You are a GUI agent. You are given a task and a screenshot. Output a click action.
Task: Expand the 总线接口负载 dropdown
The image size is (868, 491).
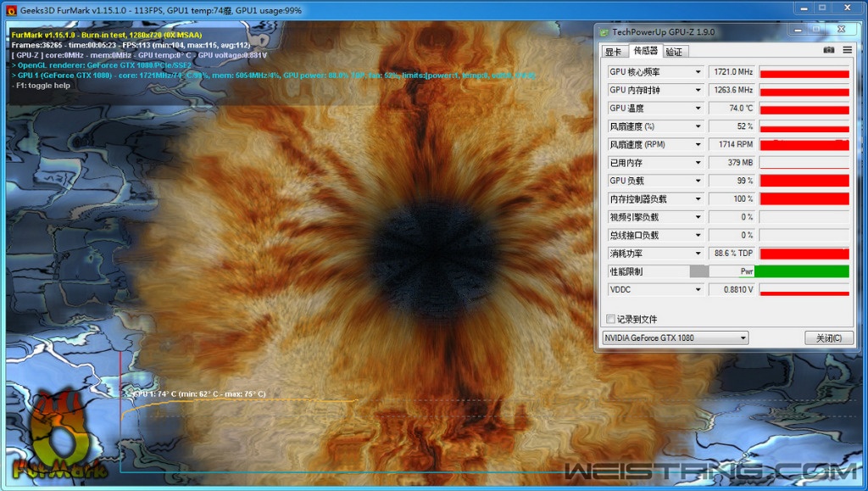698,235
